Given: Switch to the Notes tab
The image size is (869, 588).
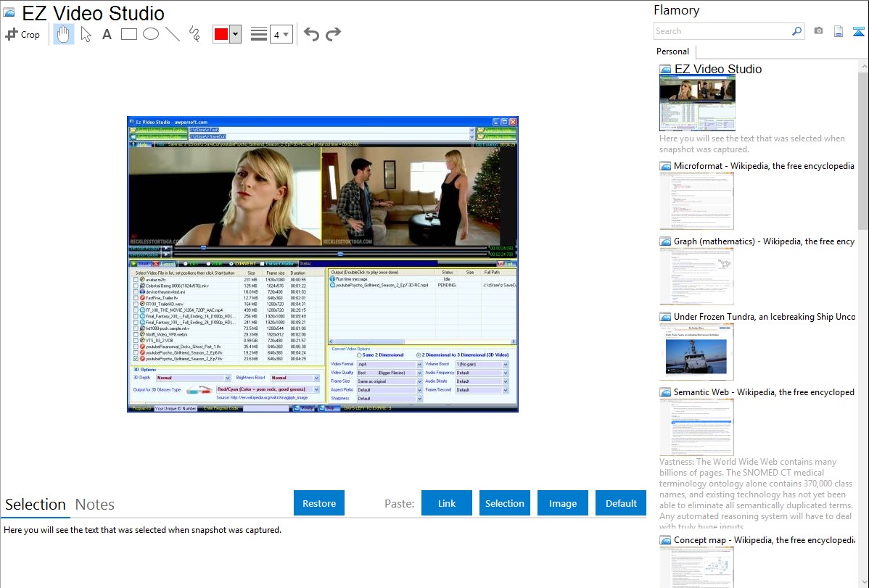Looking at the screenshot, I should 95,505.
